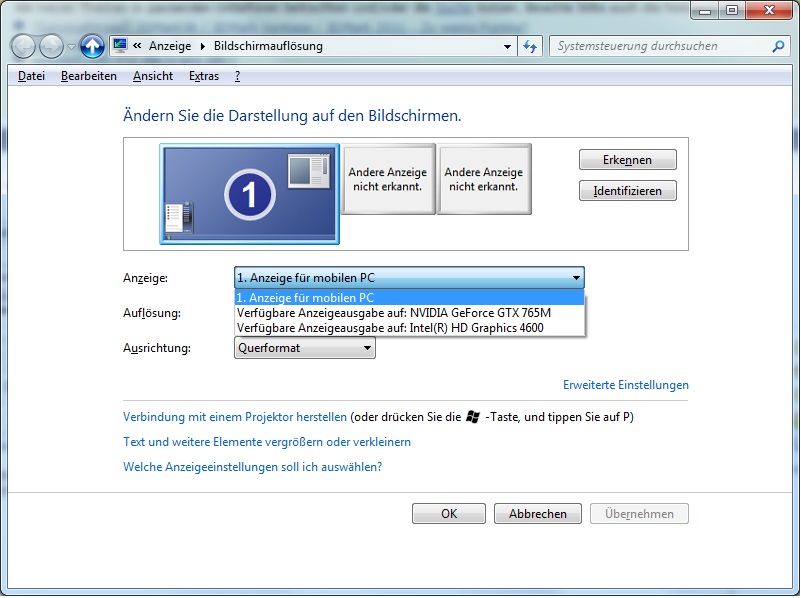Close the window with X button
This screenshot has width=801, height=598.
(769, 10)
